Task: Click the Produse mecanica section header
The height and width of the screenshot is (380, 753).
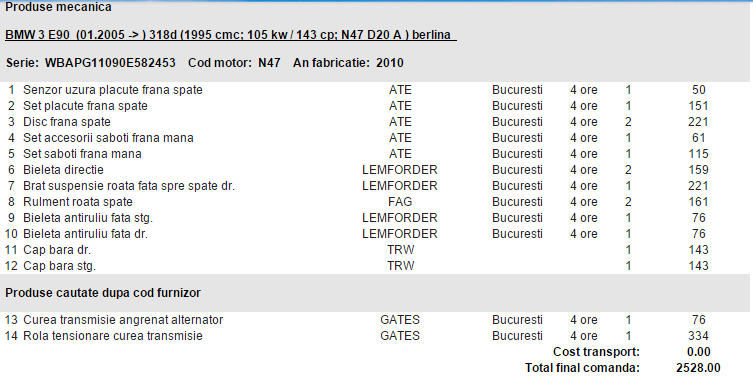Action: click(x=58, y=7)
